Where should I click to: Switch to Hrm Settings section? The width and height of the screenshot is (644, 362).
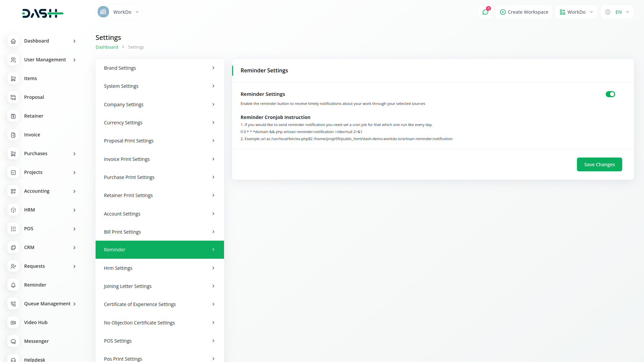click(118, 268)
